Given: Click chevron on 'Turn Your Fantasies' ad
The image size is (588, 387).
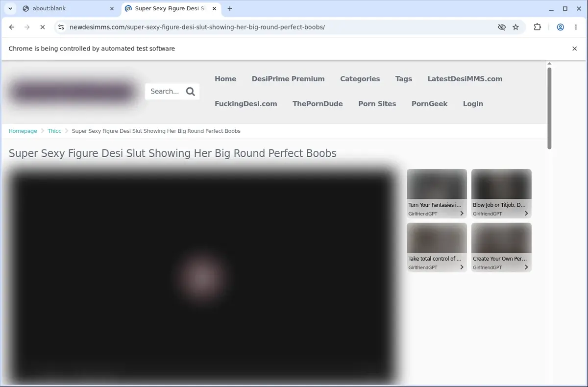Looking at the screenshot, I should [x=462, y=214].
